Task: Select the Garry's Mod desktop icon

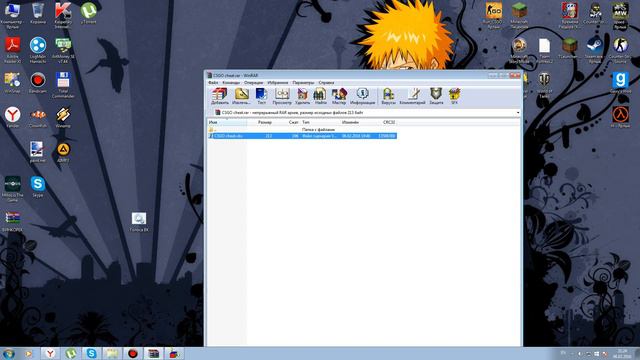Action: [x=620, y=83]
